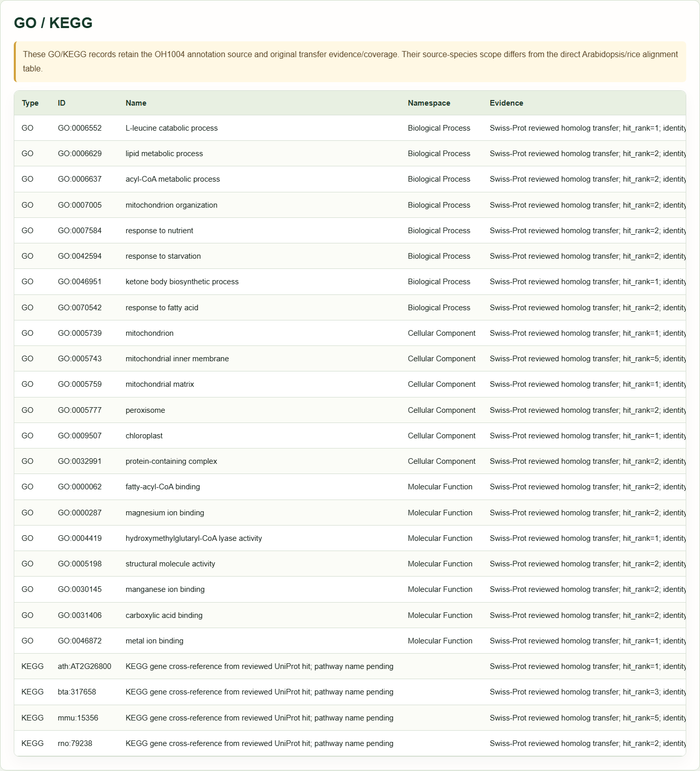The height and width of the screenshot is (771, 700).
Task: Select ID cell GO:0006629
Action: pos(80,154)
